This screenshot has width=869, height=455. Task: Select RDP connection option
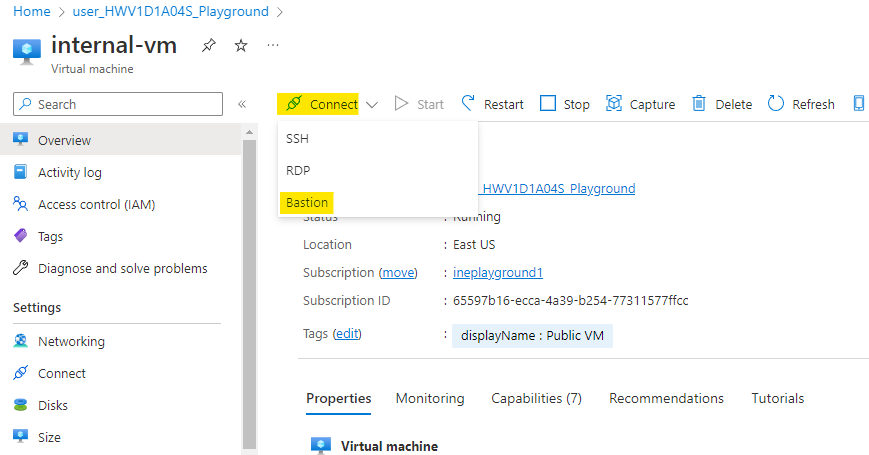point(298,170)
